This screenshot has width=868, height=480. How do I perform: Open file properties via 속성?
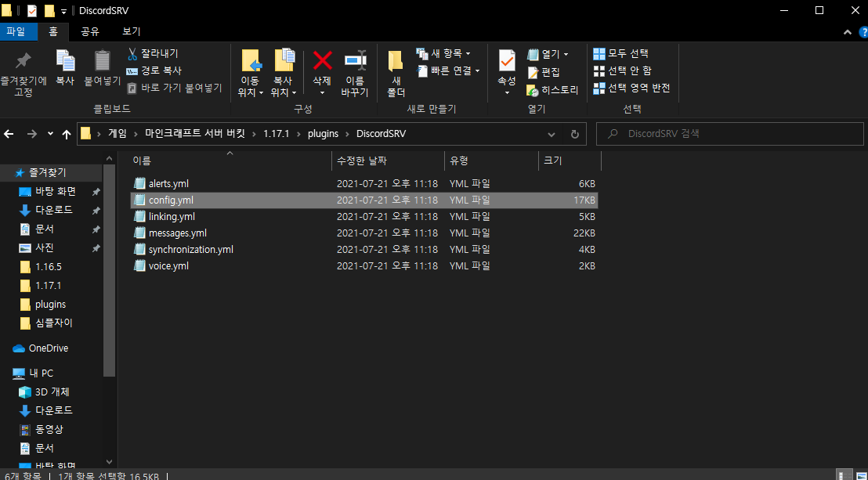(507, 74)
